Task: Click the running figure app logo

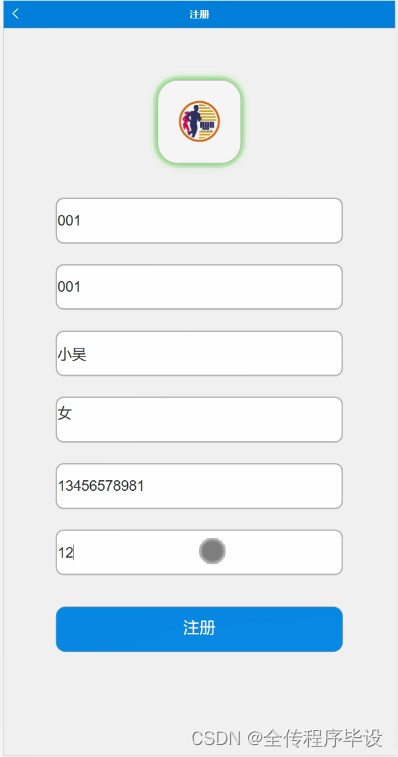Action: click(x=199, y=121)
